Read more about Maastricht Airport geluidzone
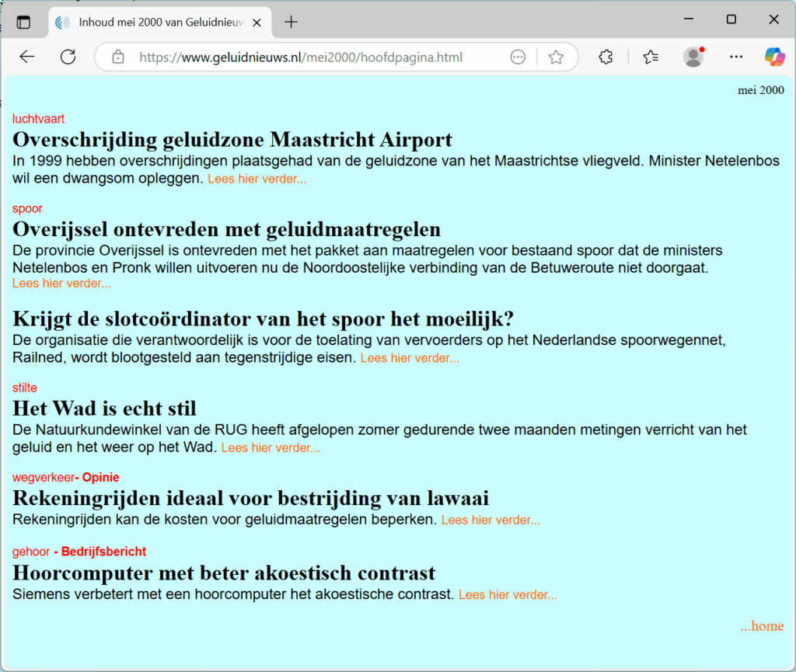Viewport: 796px width, 672px height. (257, 179)
